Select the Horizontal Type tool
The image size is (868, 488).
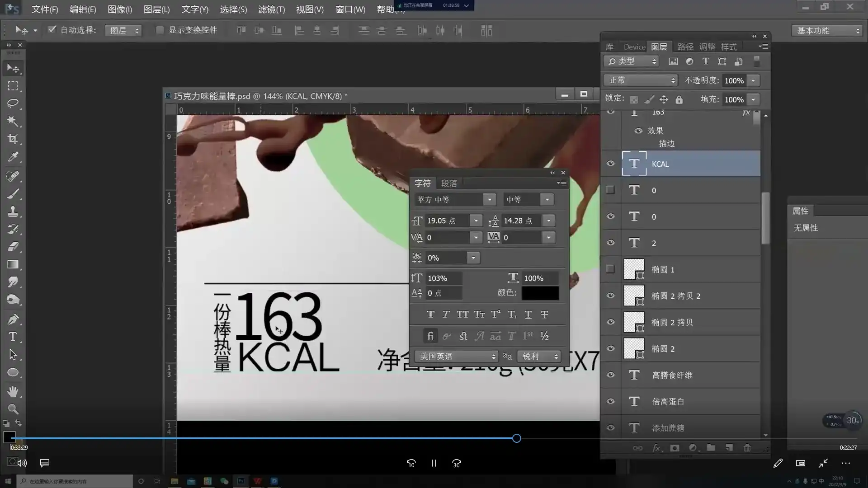tap(13, 337)
